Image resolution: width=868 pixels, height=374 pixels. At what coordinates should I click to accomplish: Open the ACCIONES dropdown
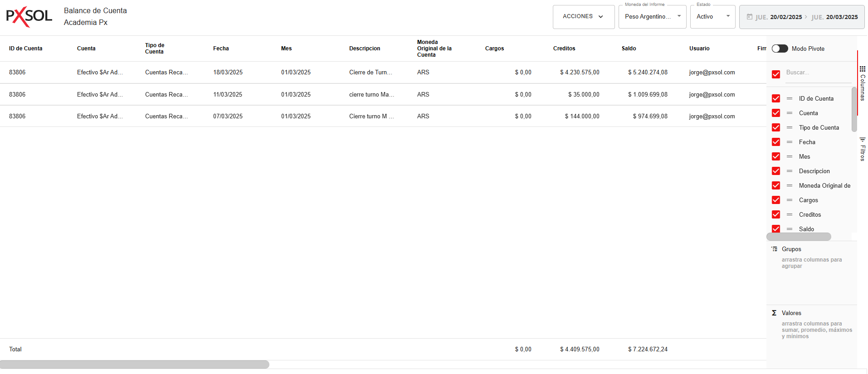pyautogui.click(x=583, y=17)
